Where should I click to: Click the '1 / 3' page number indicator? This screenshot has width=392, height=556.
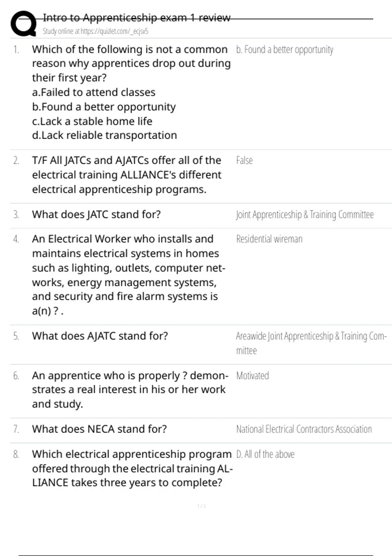click(202, 506)
